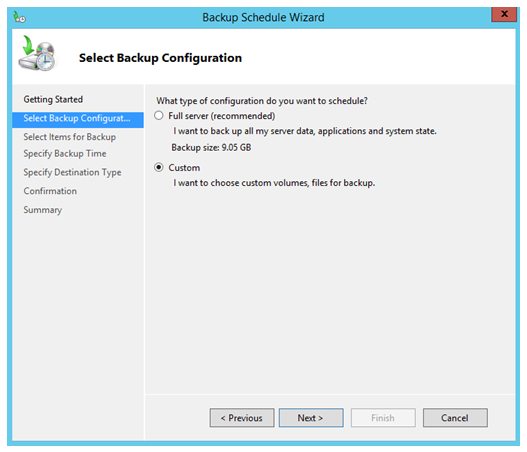Screen dimensions: 527x452
Task: Click the Full server (recommended) label
Action: [222, 116]
